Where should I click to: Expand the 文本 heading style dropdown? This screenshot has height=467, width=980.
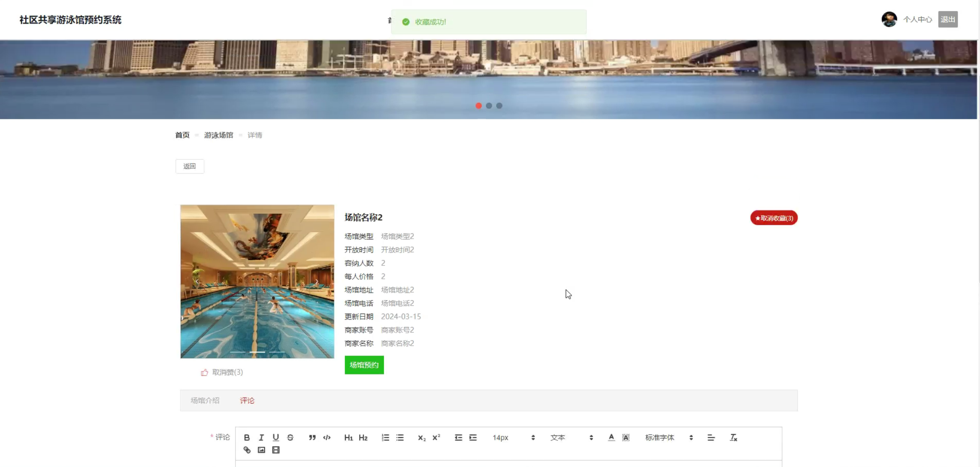[572, 438]
